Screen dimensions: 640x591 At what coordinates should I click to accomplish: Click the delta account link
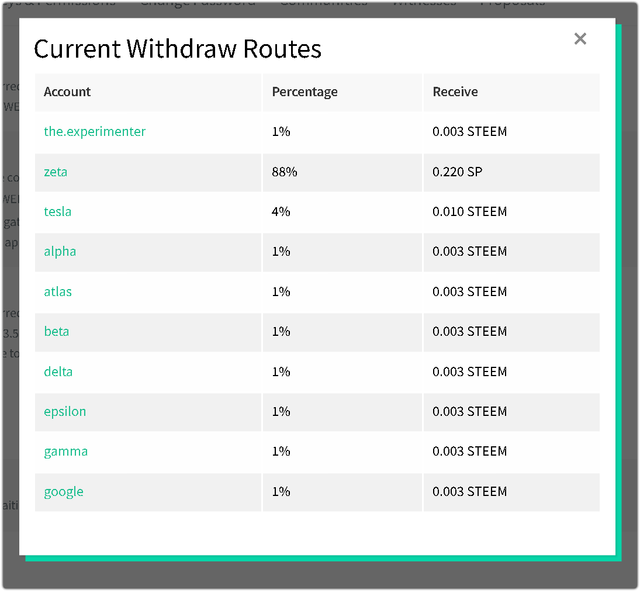[x=58, y=371]
